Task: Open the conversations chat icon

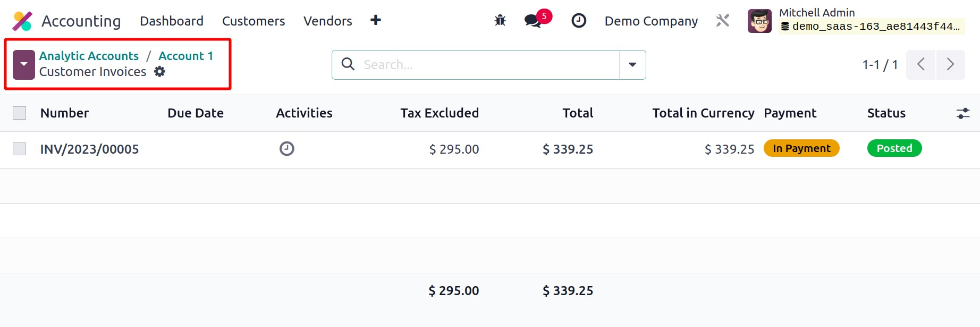Action: [x=533, y=21]
